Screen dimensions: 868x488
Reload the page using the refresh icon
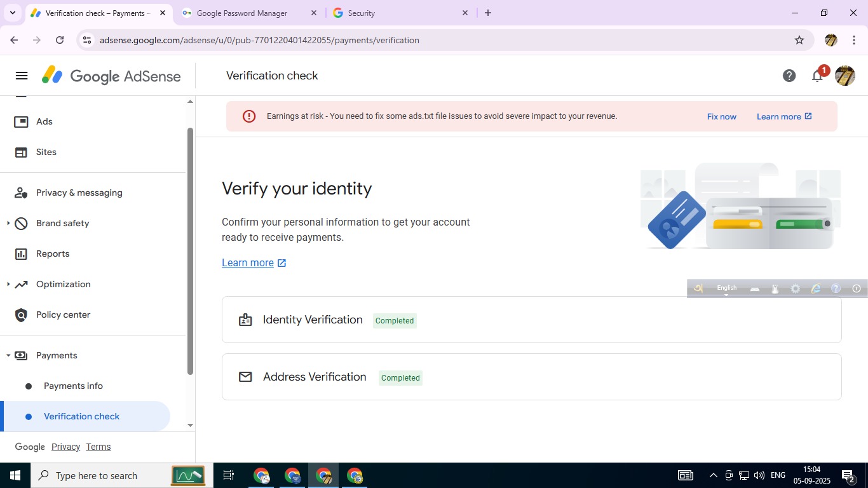(x=60, y=40)
